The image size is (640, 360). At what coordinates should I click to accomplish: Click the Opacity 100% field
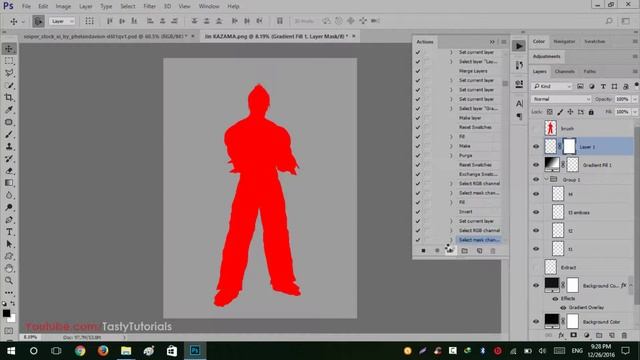click(622, 99)
